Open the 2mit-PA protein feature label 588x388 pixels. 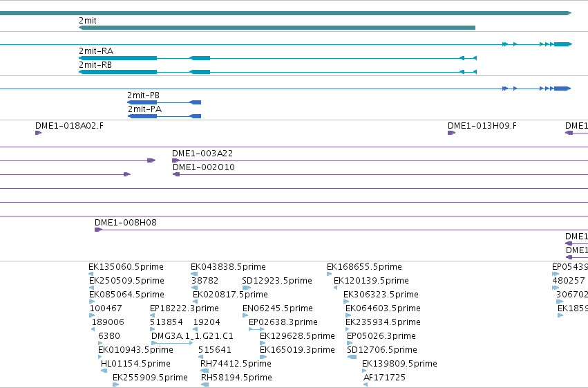tap(144, 109)
